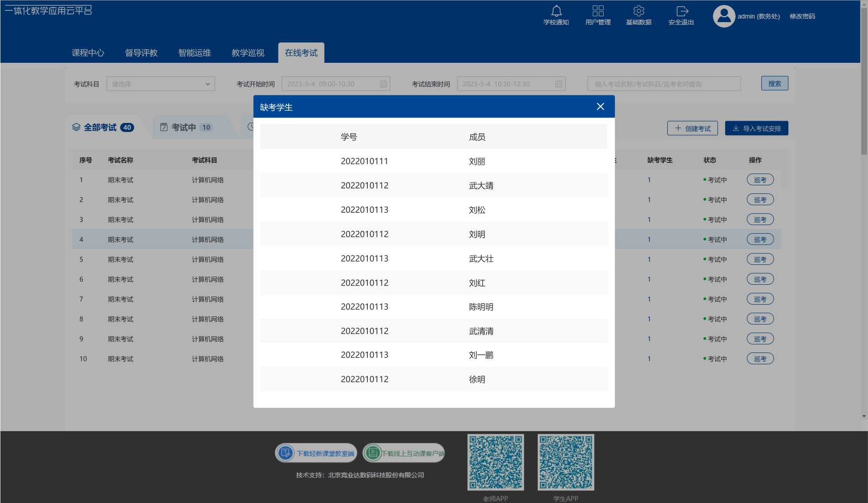The image size is (868, 503).
Task: Click student name 刘丽
Action: click(477, 161)
